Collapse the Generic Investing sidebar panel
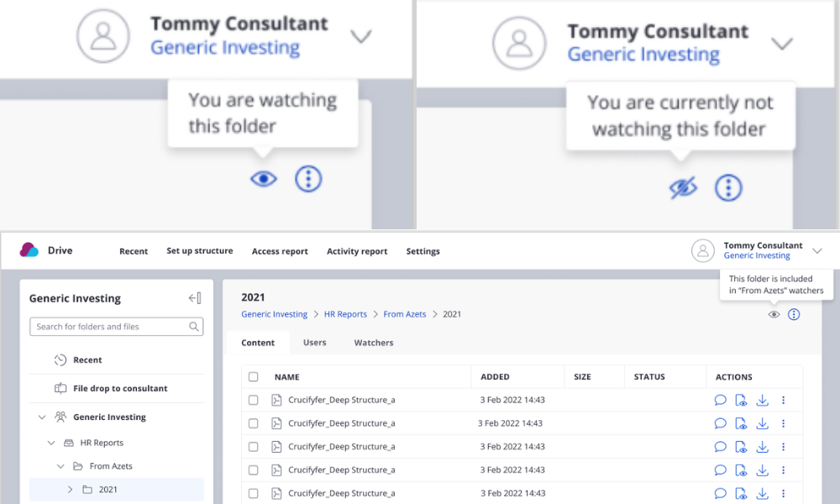 [195, 298]
